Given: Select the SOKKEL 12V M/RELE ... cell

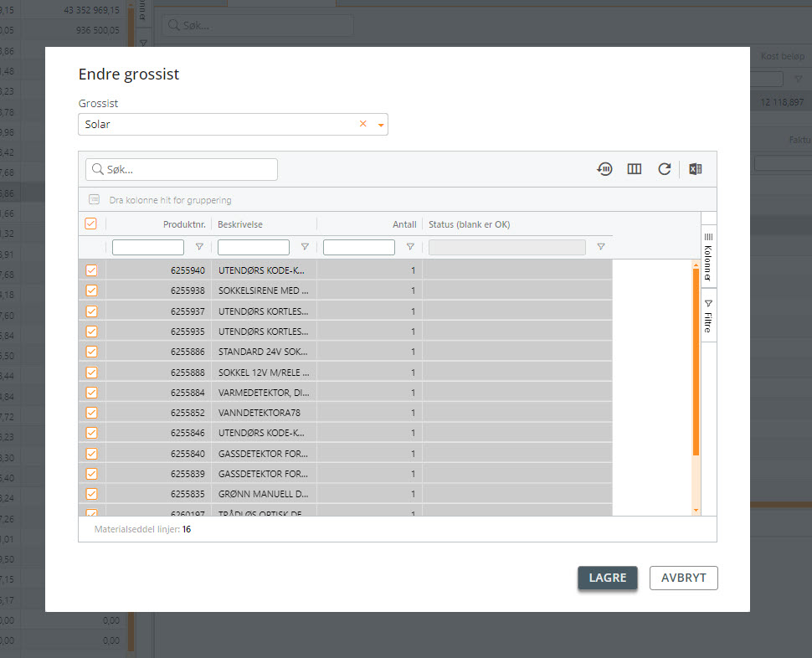Looking at the screenshot, I should tap(264, 373).
